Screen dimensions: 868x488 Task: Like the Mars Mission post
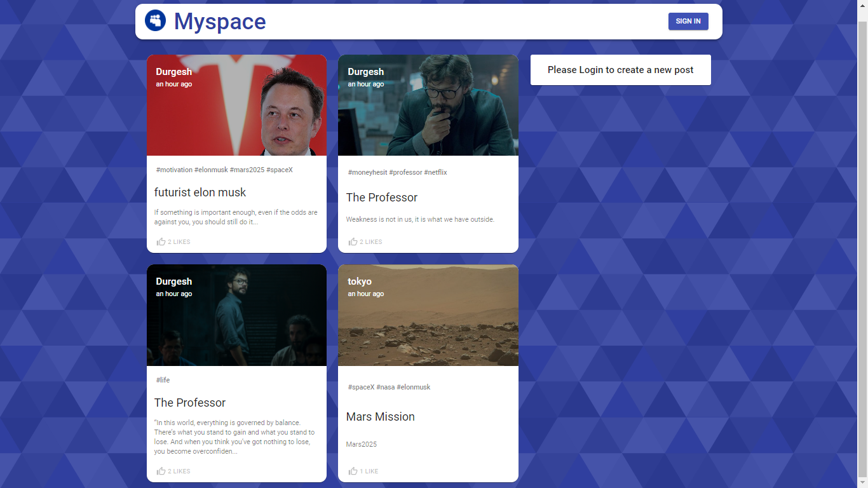click(363, 471)
